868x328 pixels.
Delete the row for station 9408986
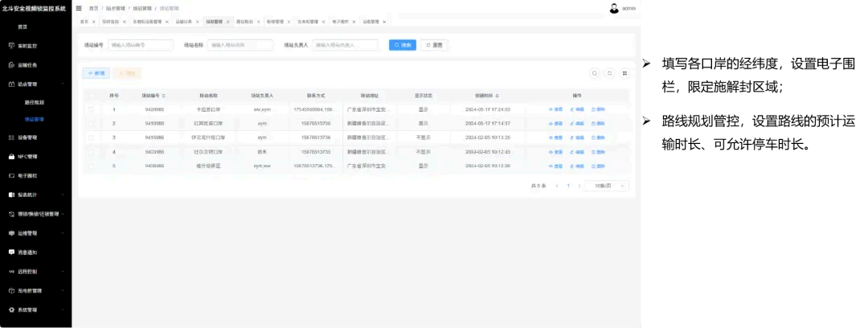[x=599, y=166]
